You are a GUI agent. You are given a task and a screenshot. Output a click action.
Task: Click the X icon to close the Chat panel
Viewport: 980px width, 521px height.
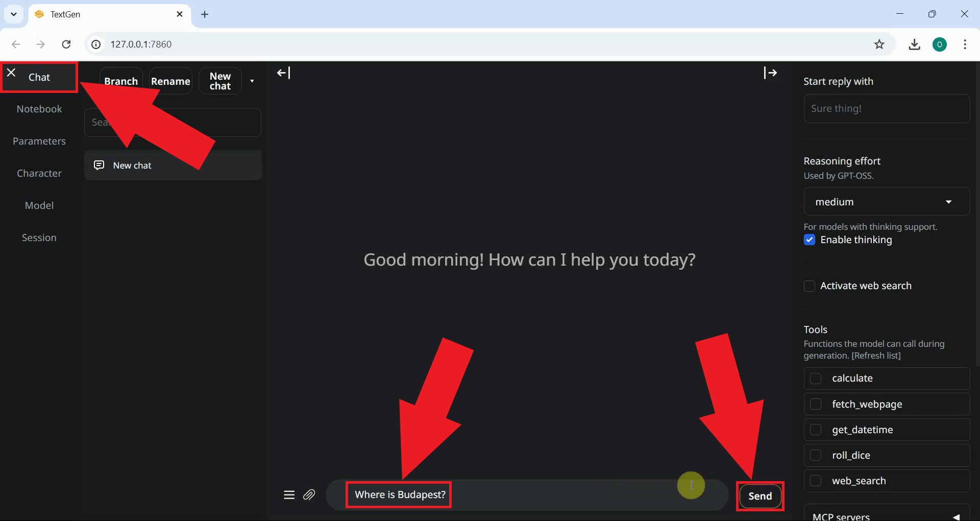pyautogui.click(x=11, y=73)
